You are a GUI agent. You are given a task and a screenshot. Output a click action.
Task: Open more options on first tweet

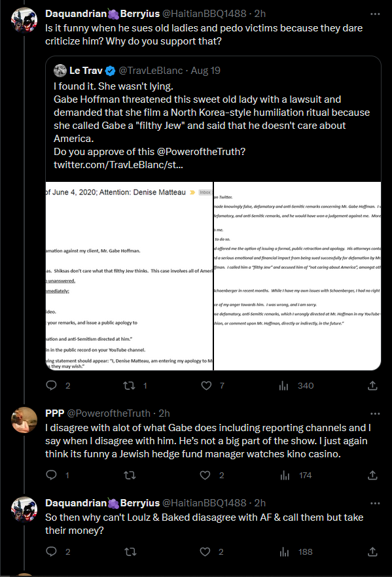pyautogui.click(x=375, y=14)
